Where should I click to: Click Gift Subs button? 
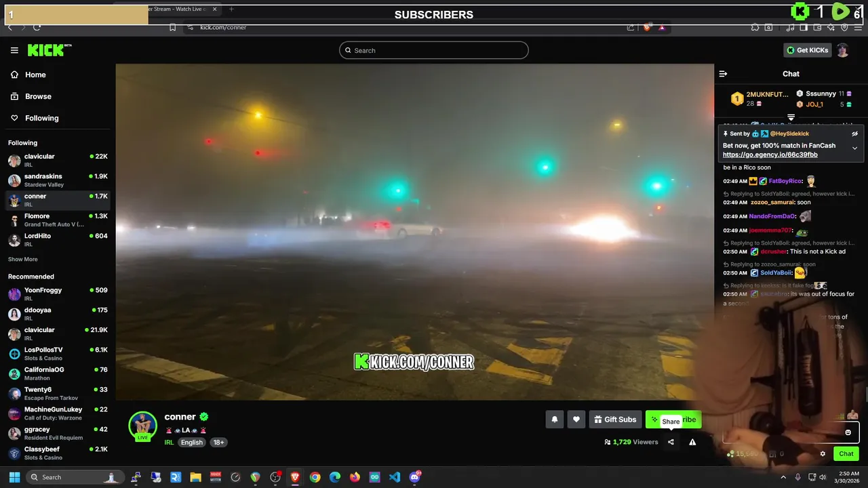tap(615, 420)
